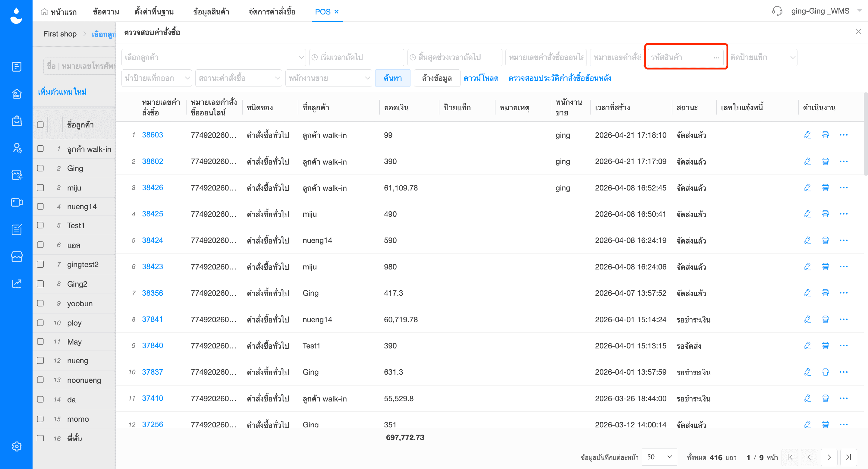Viewport: 868px width, 469px height.
Task: Open order number 38602 link
Action: [152, 161]
